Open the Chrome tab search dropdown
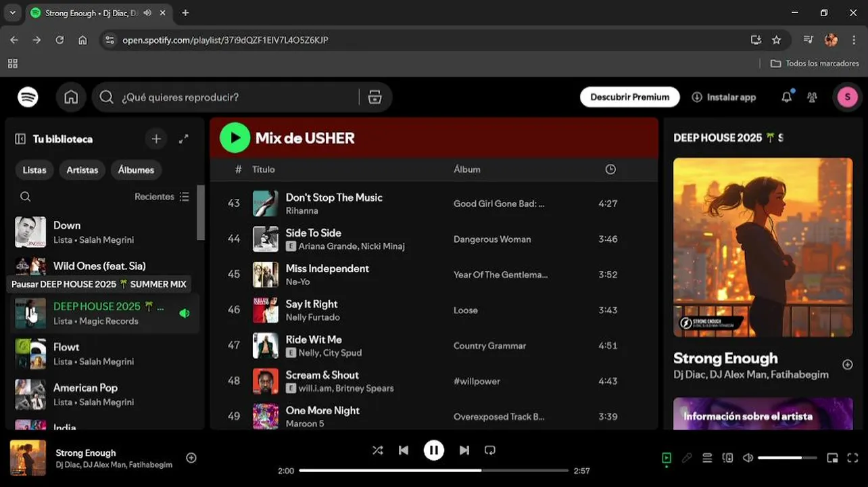Image resolution: width=868 pixels, height=487 pixels. pos(12,12)
